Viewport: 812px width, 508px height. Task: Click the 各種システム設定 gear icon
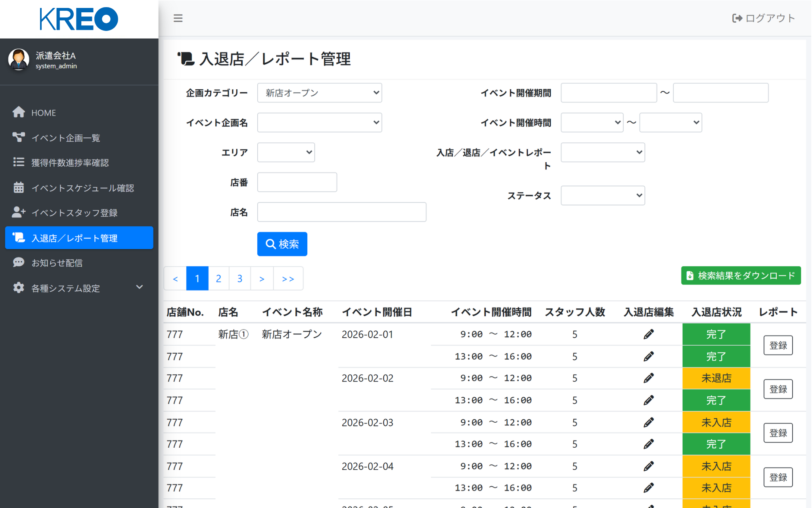point(19,288)
